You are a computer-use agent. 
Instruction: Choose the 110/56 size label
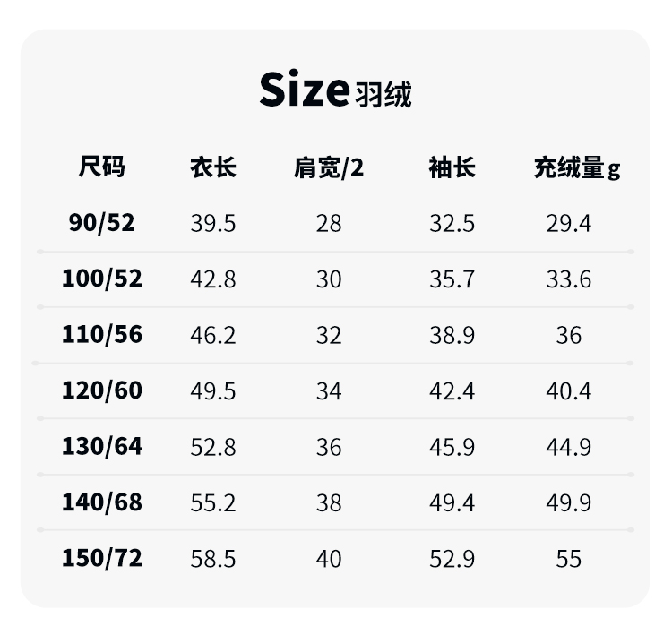pyautogui.click(x=101, y=334)
